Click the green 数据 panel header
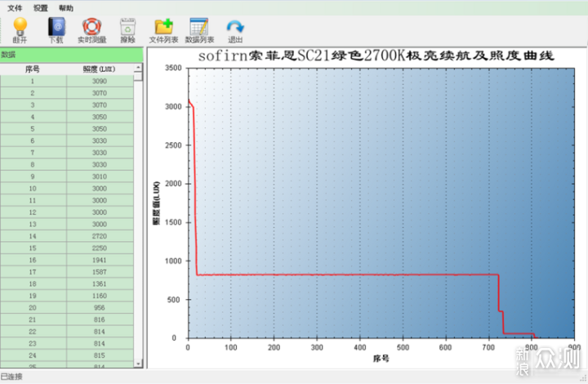The height and width of the screenshot is (384, 588). 71,55
